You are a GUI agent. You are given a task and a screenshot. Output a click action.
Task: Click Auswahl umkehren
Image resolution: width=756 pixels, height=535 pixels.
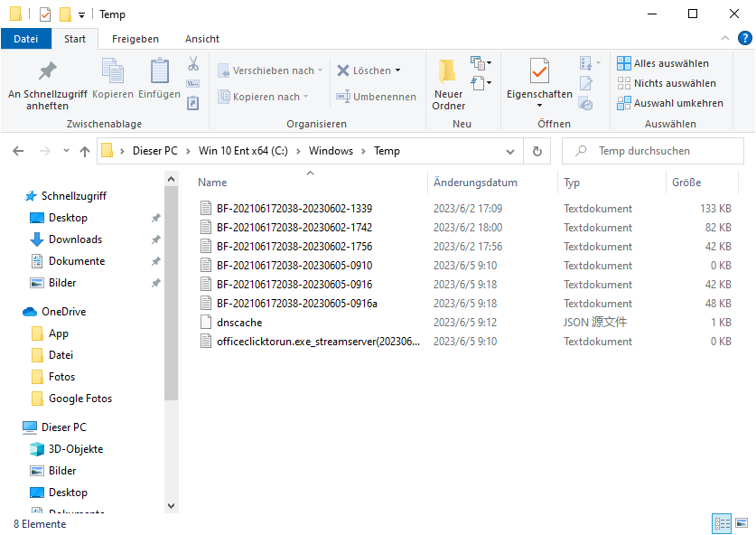coord(670,103)
